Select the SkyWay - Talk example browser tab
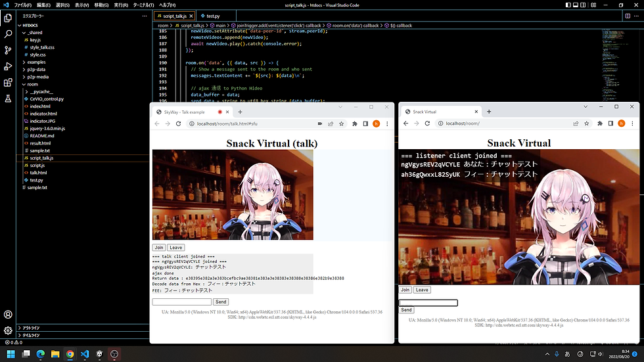Viewport: 644px width, 362px height. click(185, 112)
